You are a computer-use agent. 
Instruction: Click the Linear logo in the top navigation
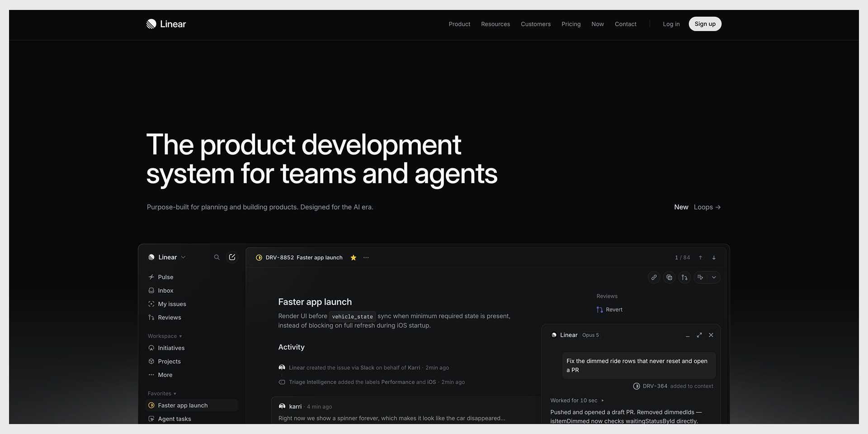tap(166, 24)
